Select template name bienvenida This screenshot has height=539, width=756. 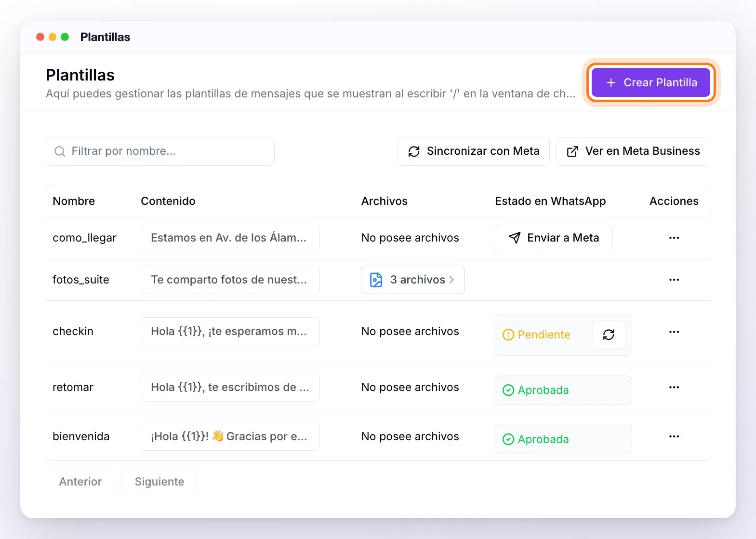(x=81, y=436)
